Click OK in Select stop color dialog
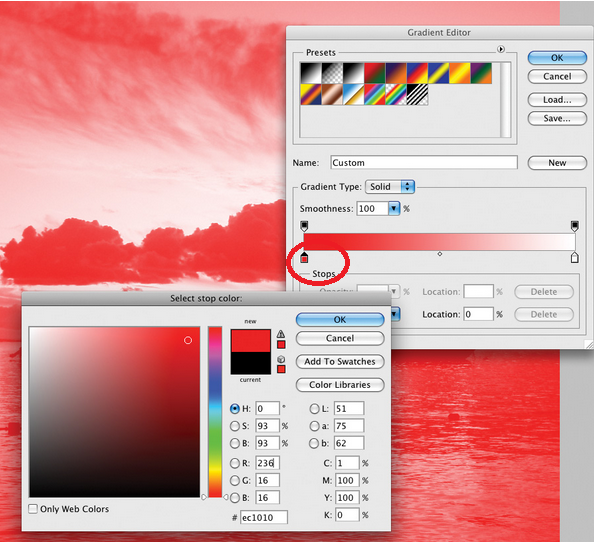Screen dimensions: 594x543 (340, 319)
